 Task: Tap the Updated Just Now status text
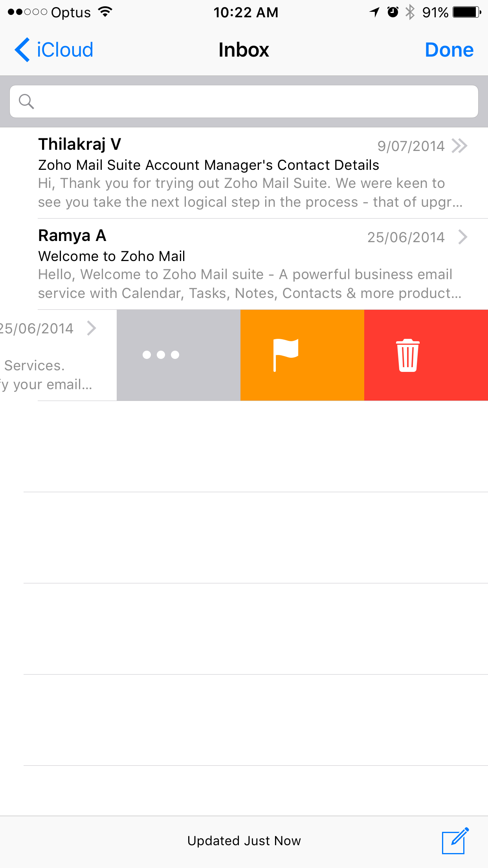(x=244, y=840)
